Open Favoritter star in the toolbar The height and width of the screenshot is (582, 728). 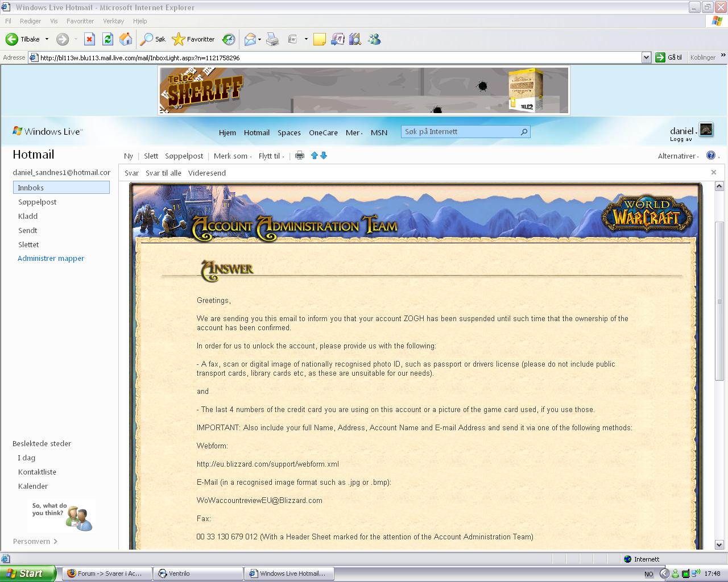(193, 39)
